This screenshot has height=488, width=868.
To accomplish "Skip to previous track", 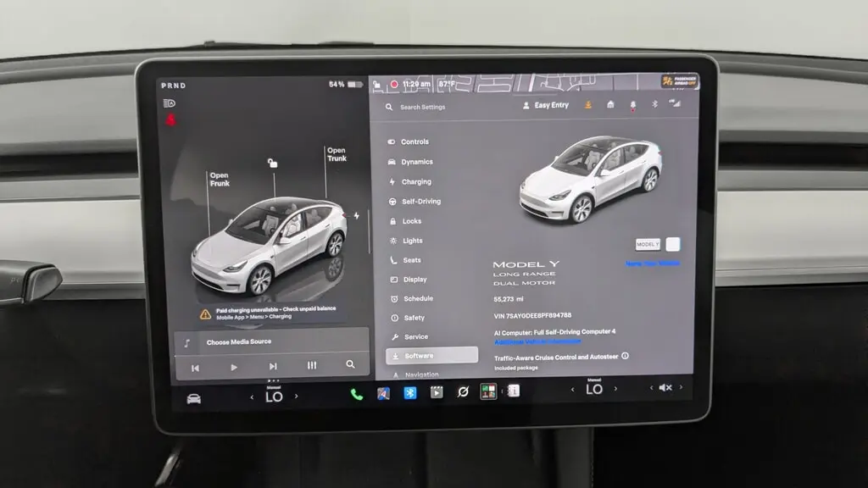I will (195, 368).
